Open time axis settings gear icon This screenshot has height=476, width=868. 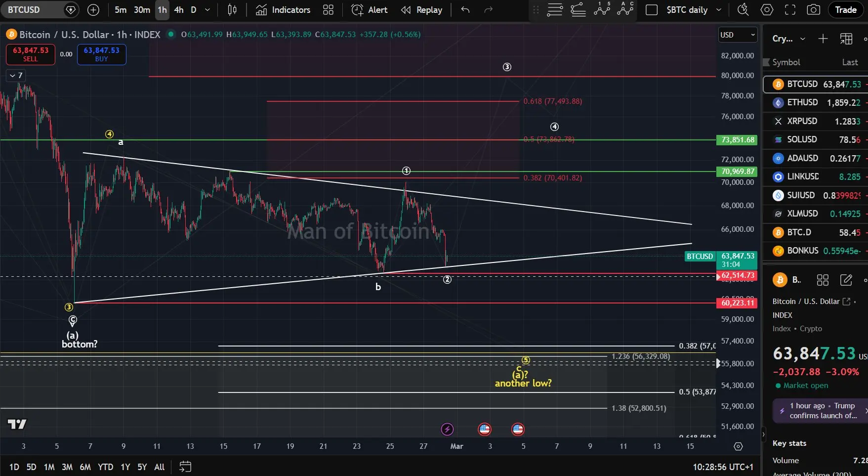point(738,446)
